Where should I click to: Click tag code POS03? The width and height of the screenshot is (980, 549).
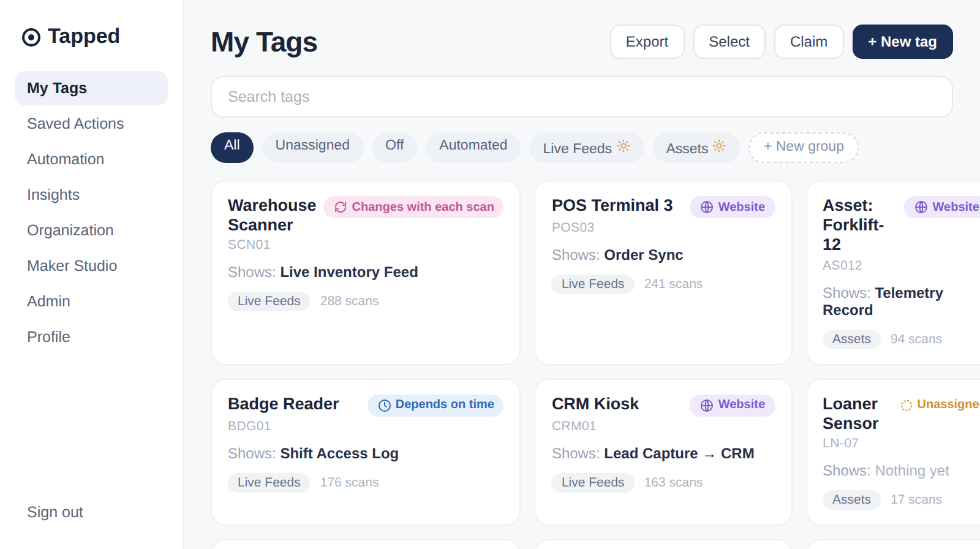pyautogui.click(x=573, y=227)
